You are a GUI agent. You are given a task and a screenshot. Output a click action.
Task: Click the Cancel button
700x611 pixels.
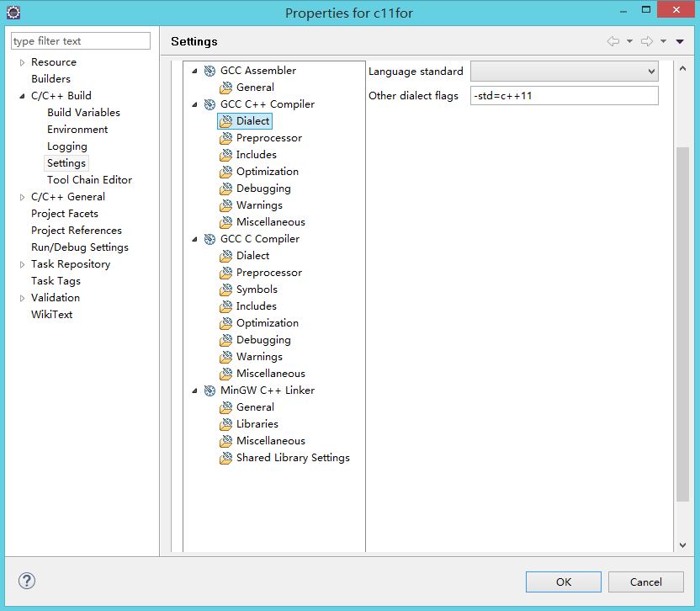click(x=645, y=582)
